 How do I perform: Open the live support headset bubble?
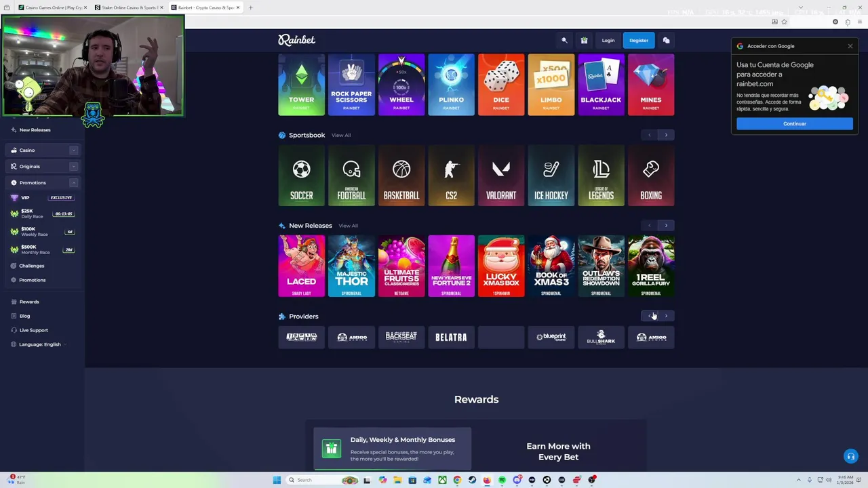pyautogui.click(x=850, y=456)
